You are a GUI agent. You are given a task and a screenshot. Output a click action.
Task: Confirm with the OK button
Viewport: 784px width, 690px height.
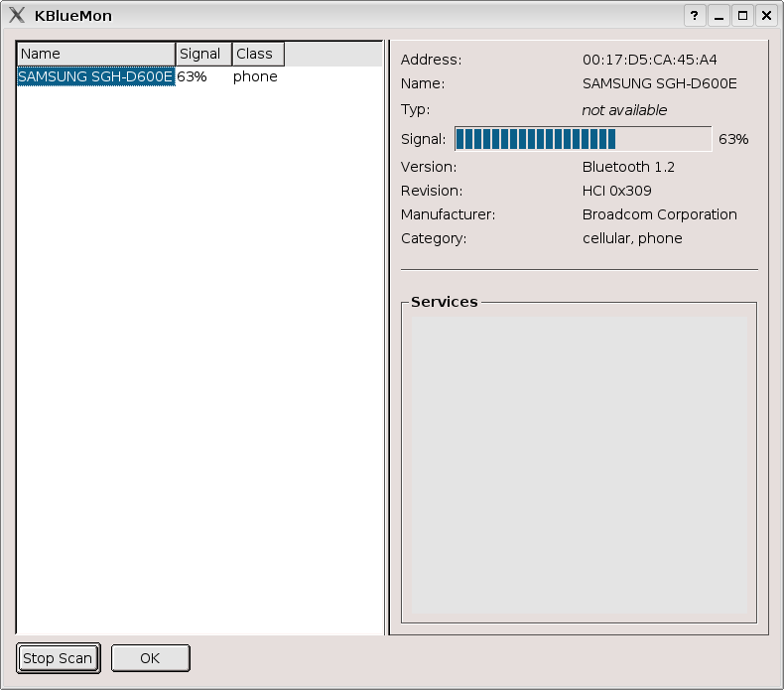pyautogui.click(x=150, y=658)
